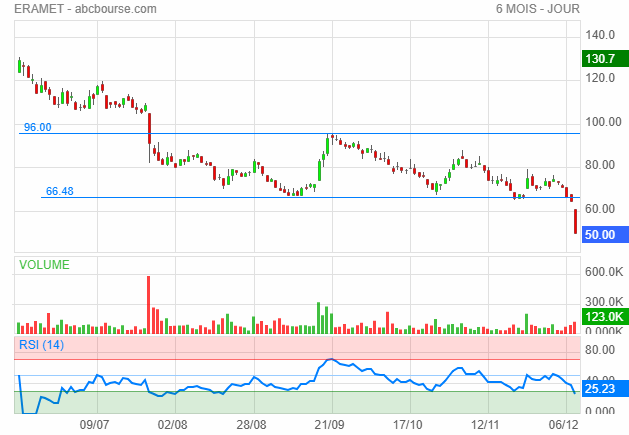Click the 80.00 price axis value
Image resolution: width=629 pixels, height=435 pixels.
(600, 165)
